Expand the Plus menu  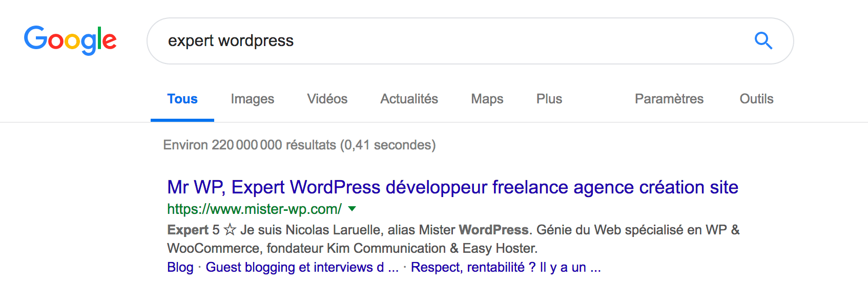(549, 99)
